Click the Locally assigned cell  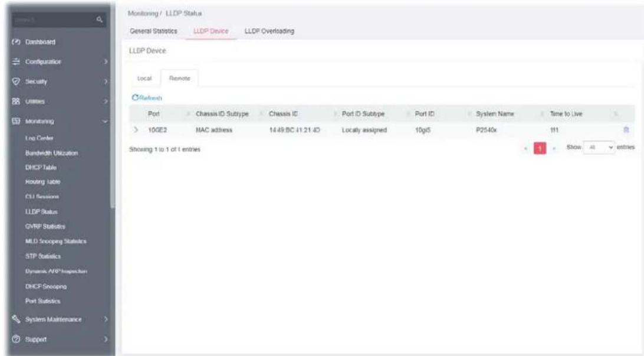tap(364, 130)
